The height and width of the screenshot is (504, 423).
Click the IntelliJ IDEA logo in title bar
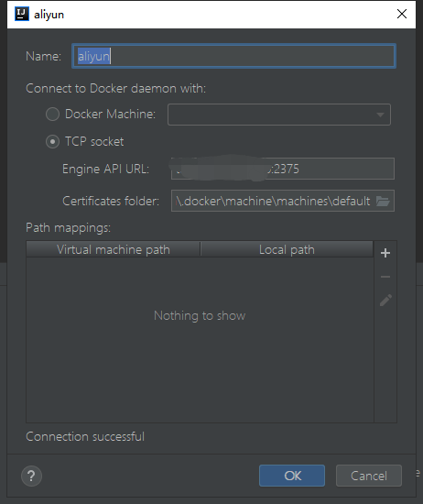click(x=22, y=14)
